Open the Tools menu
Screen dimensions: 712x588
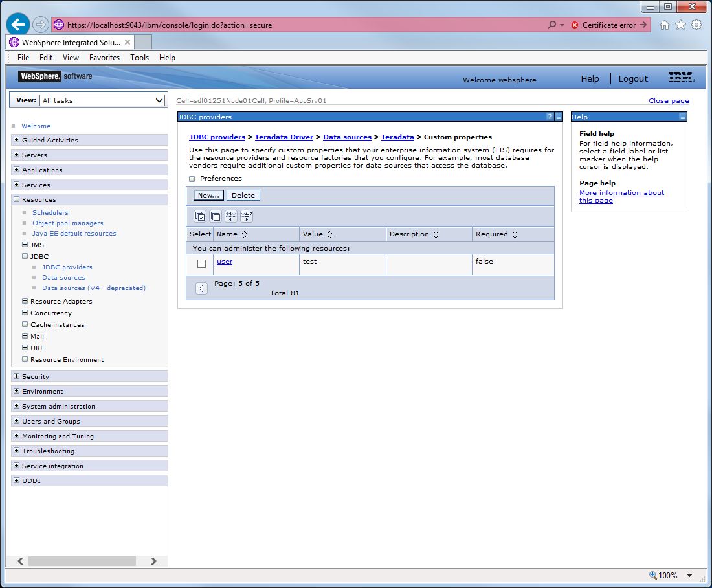[x=139, y=57]
